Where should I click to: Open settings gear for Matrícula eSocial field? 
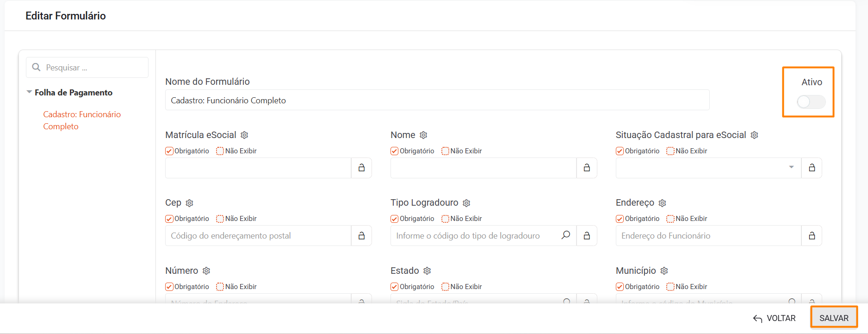click(244, 135)
